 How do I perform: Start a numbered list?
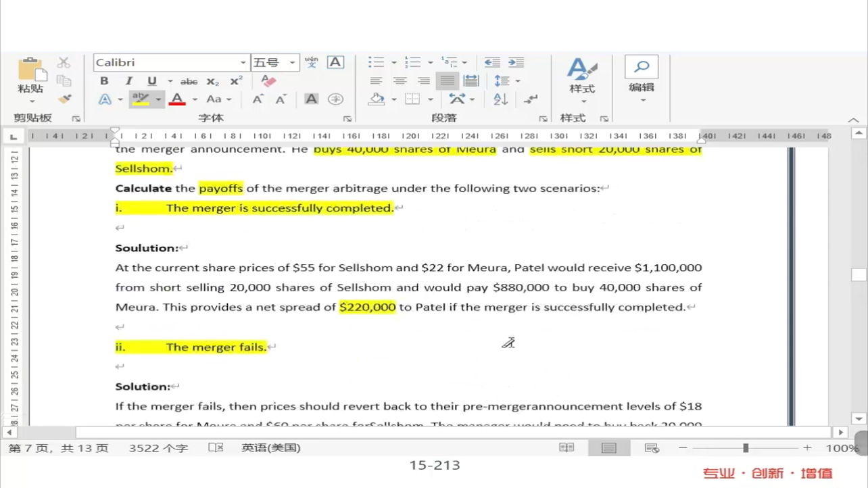click(x=412, y=62)
